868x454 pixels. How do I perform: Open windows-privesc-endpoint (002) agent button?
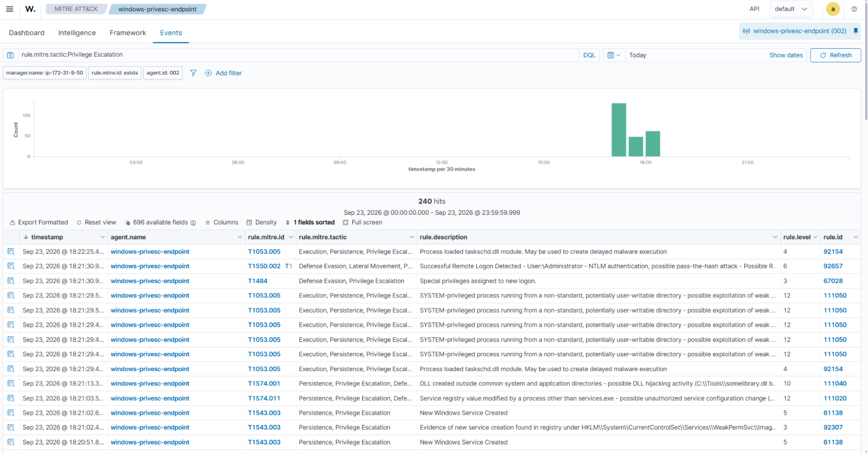pos(795,31)
